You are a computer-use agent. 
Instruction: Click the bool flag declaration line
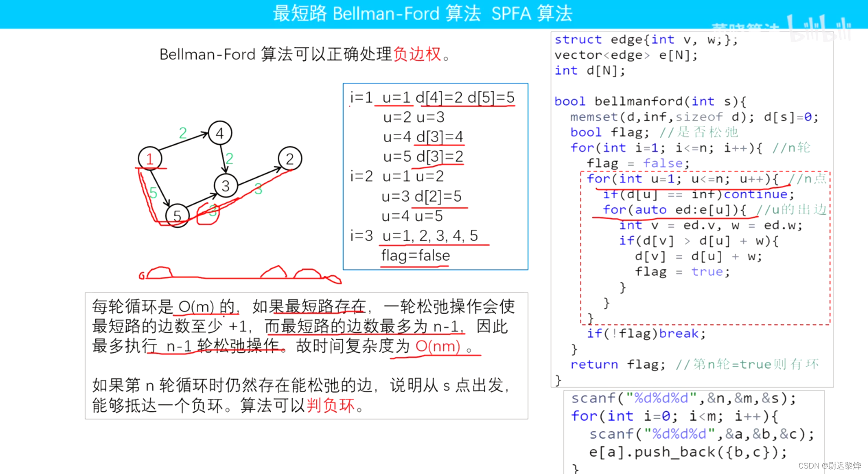point(609,132)
